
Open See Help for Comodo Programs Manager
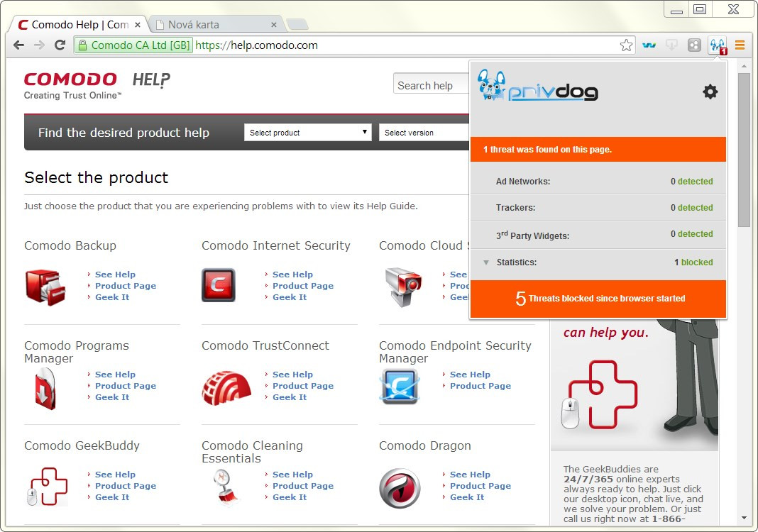pyautogui.click(x=115, y=375)
